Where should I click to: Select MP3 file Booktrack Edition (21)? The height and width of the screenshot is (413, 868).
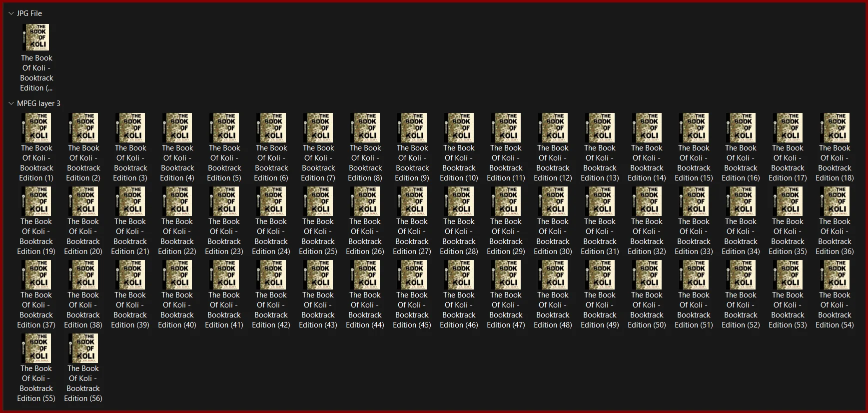pyautogui.click(x=130, y=221)
